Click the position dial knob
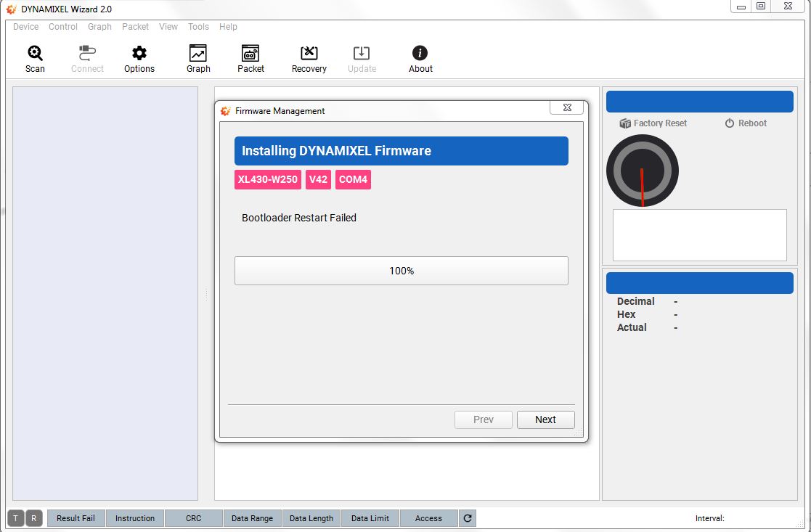 coord(643,171)
